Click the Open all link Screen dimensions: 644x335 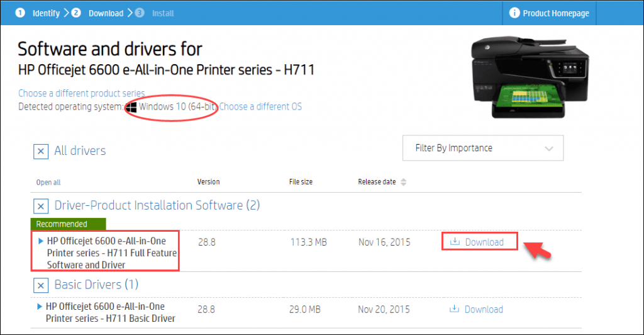48,182
